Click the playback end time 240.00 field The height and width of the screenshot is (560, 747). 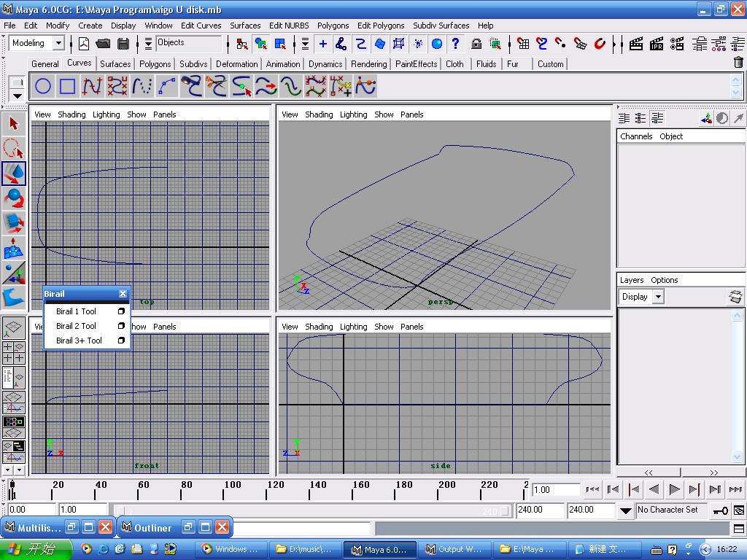pos(540,510)
